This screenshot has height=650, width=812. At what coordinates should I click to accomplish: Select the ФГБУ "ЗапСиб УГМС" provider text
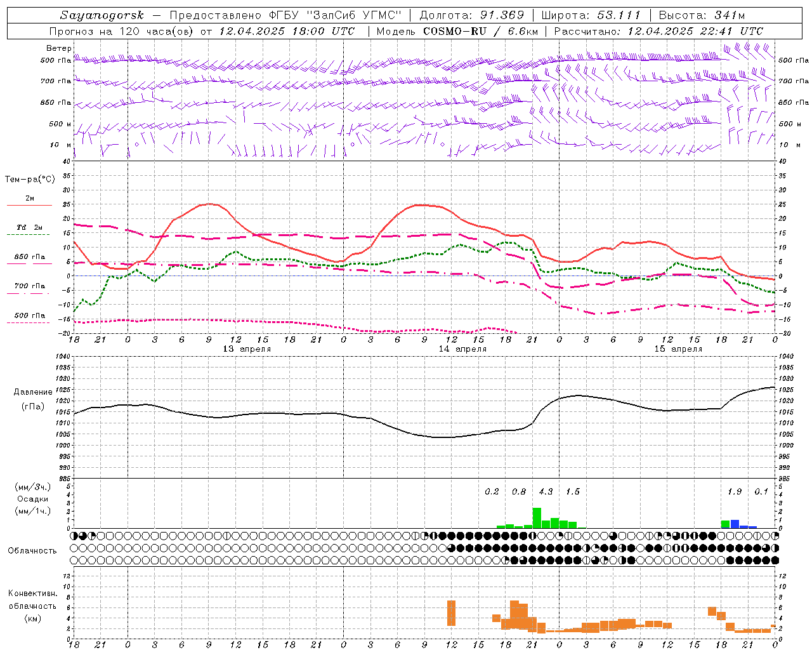click(336, 15)
